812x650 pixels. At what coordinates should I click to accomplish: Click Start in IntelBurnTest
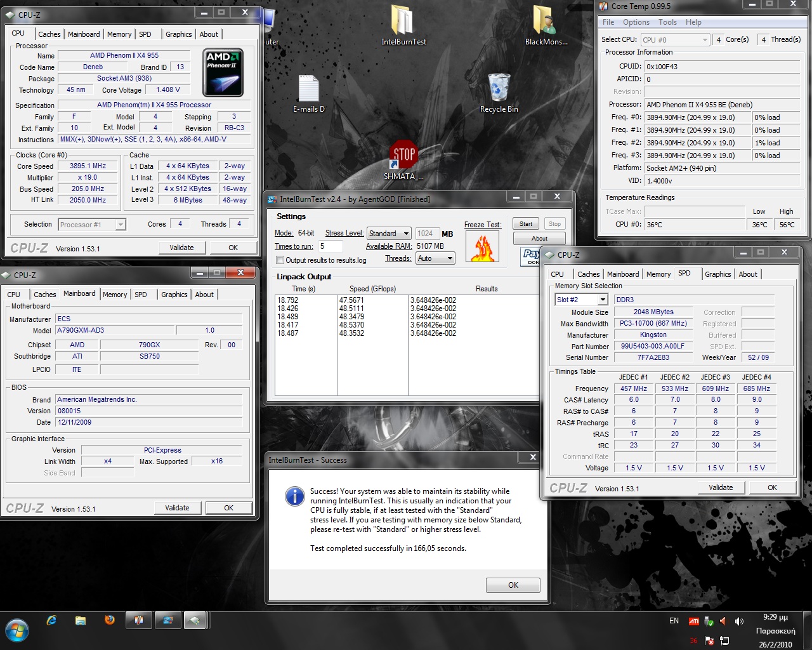click(526, 224)
